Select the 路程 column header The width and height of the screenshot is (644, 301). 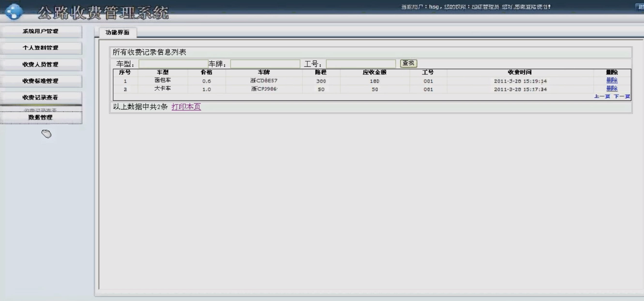tap(321, 72)
